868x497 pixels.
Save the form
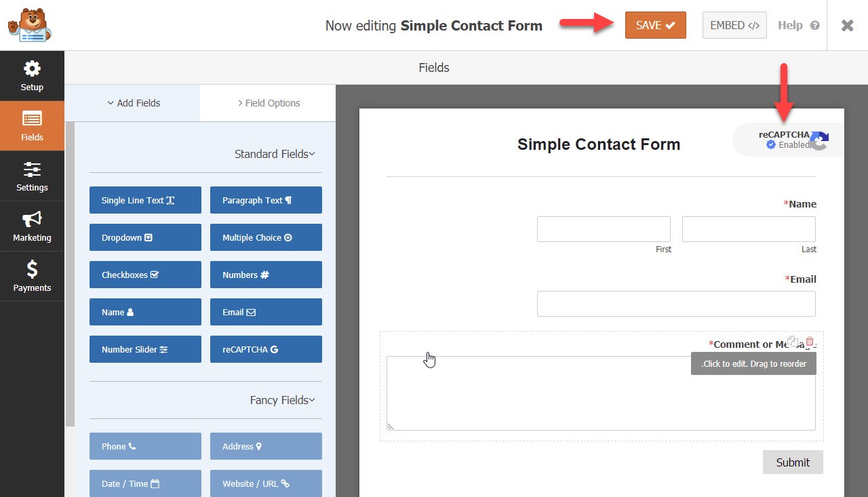(x=655, y=25)
